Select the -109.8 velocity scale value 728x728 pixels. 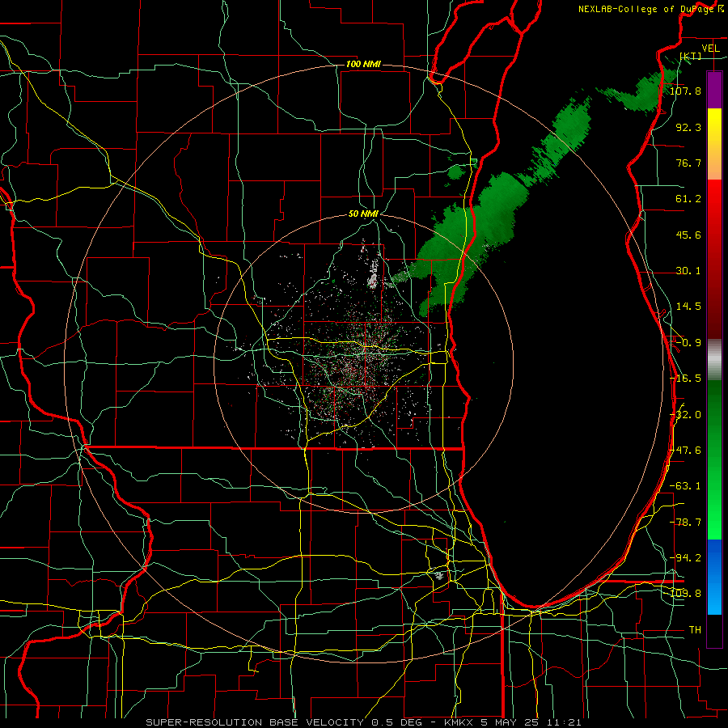[685, 594]
